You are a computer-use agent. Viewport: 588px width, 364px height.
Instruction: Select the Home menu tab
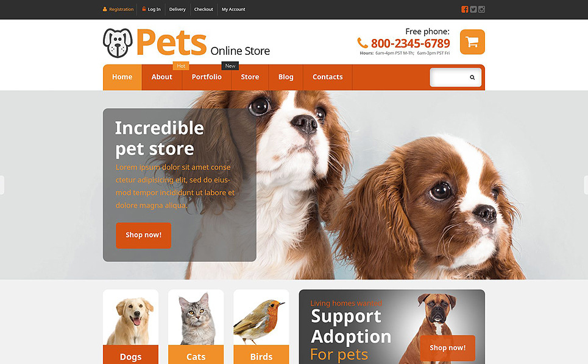122,77
